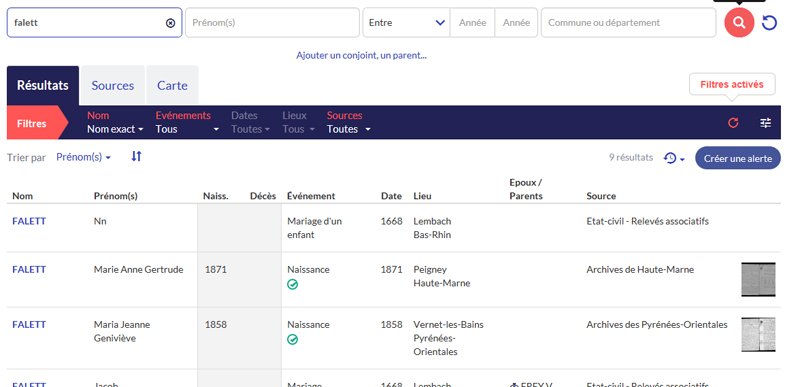Click the 'Créer une alerte' button
Screen dimensions: 800x387
click(738, 159)
